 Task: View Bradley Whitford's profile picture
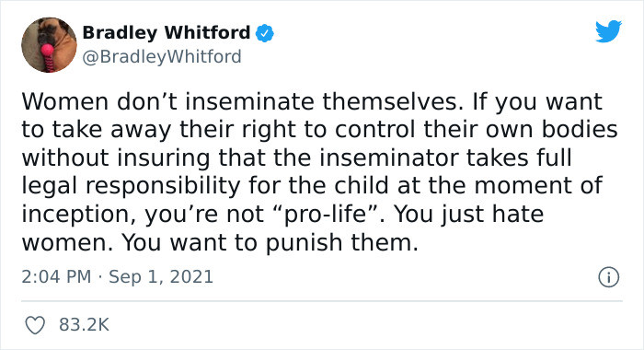[x=49, y=45]
